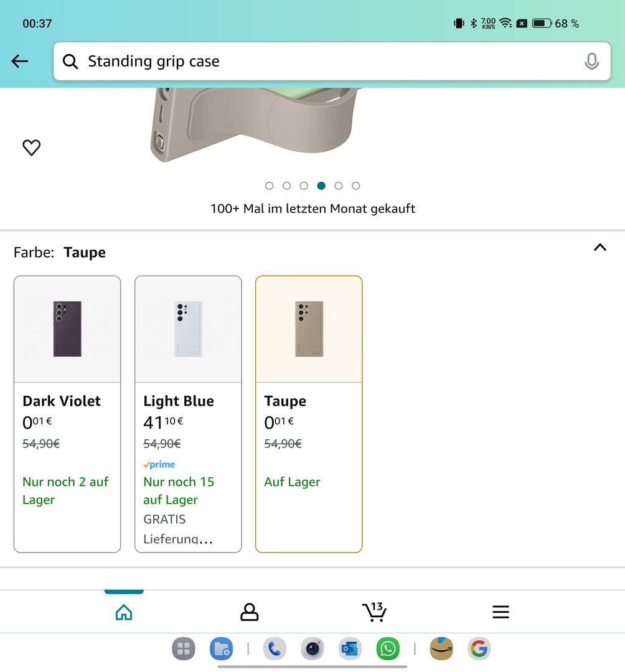
Task: Tap the microphone voice search icon
Action: 591,61
